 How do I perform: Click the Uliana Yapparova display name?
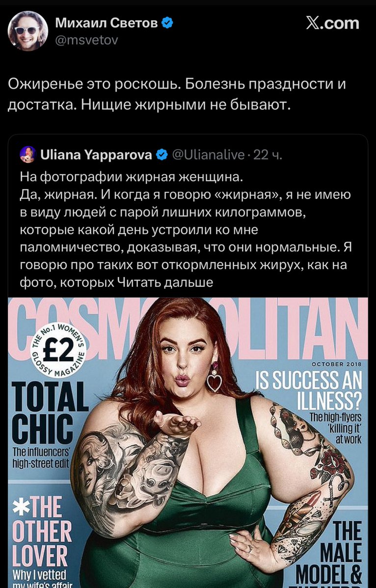click(96, 154)
